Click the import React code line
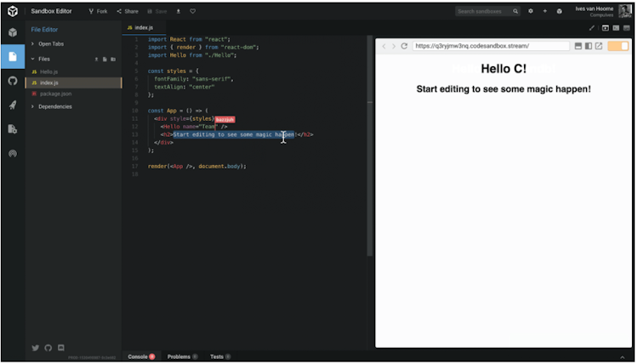This screenshot has width=638, height=364. pos(189,39)
